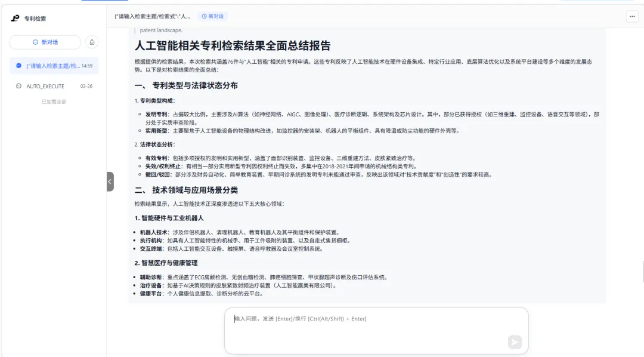Viewport: 644px width, 357px height.
Task: Start a 新对话 from sidebar button
Action: 45,42
